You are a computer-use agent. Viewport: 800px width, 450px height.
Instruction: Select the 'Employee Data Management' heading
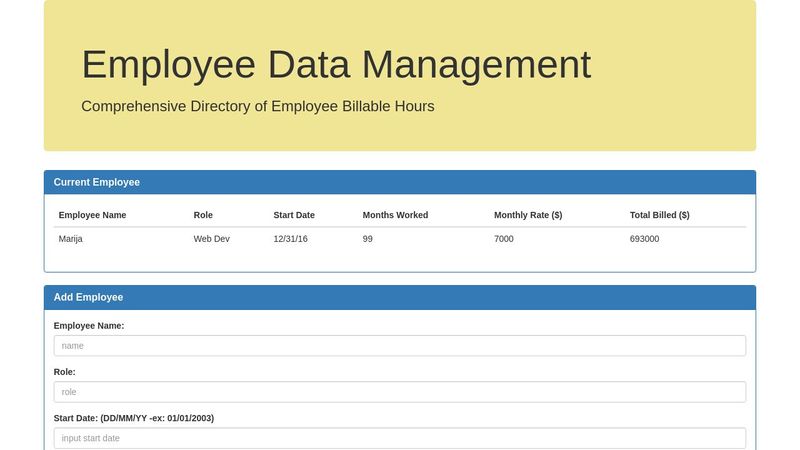(x=336, y=65)
